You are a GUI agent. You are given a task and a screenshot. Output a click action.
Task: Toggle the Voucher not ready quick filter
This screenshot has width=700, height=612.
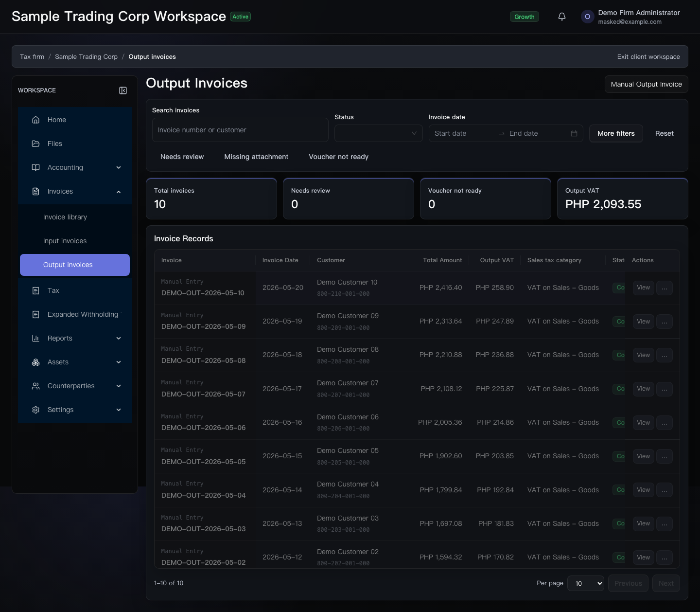[x=339, y=157]
